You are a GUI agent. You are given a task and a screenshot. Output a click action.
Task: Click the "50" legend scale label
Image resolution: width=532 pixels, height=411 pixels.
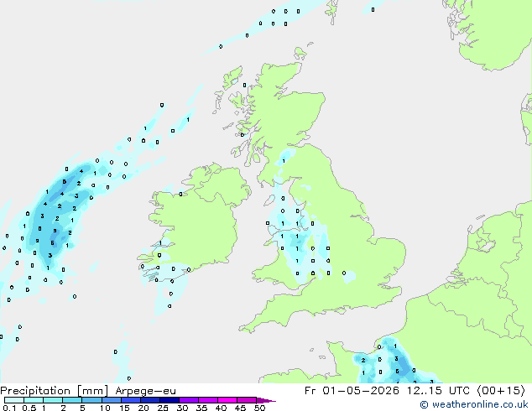tap(260, 408)
